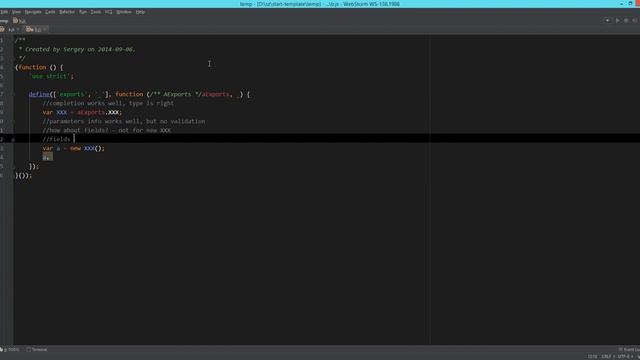Open the Run menu
Image resolution: width=640 pixels, height=360 pixels.
[x=83, y=12]
